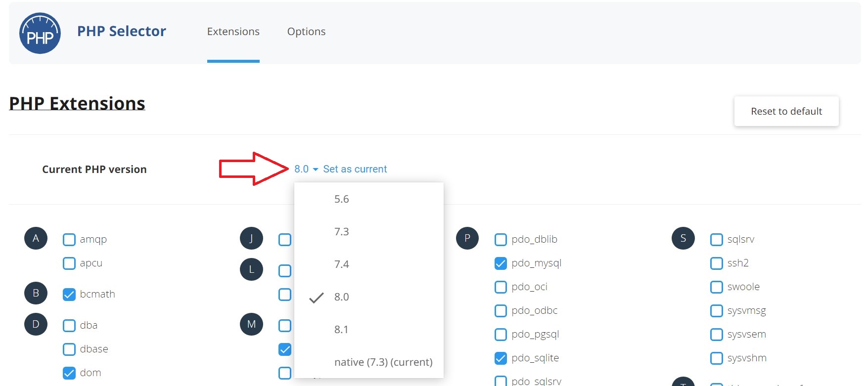Click the letter A group badge
This screenshot has height=386, width=868.
tap(36, 238)
